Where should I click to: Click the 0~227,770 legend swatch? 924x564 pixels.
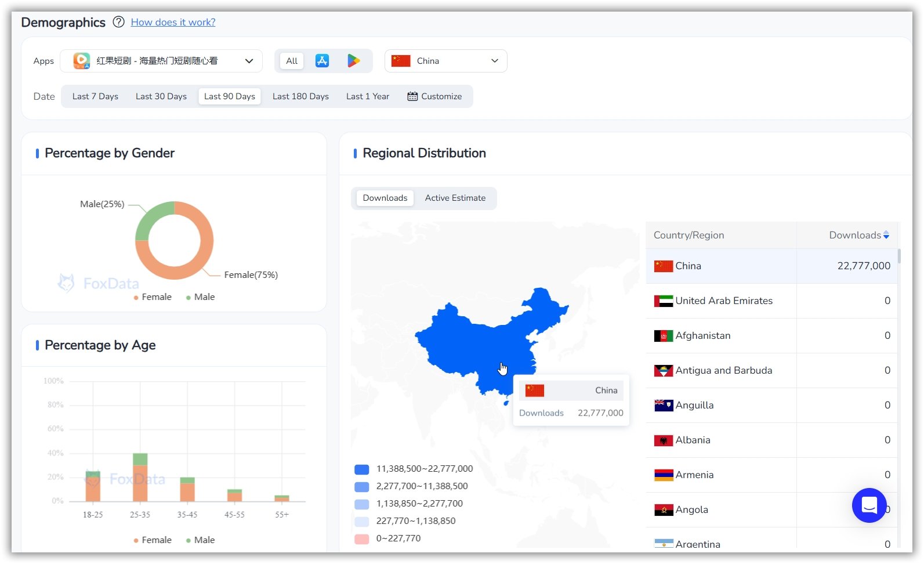coord(361,538)
